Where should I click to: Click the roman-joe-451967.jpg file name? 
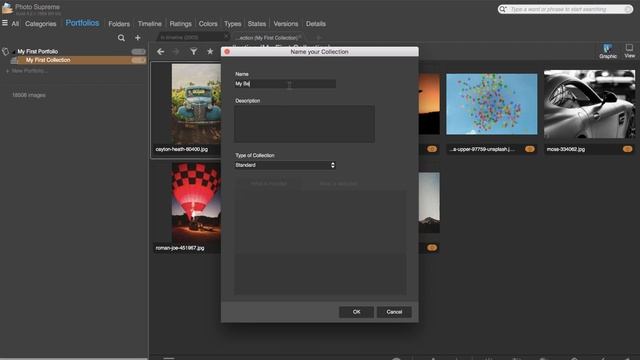click(x=180, y=248)
